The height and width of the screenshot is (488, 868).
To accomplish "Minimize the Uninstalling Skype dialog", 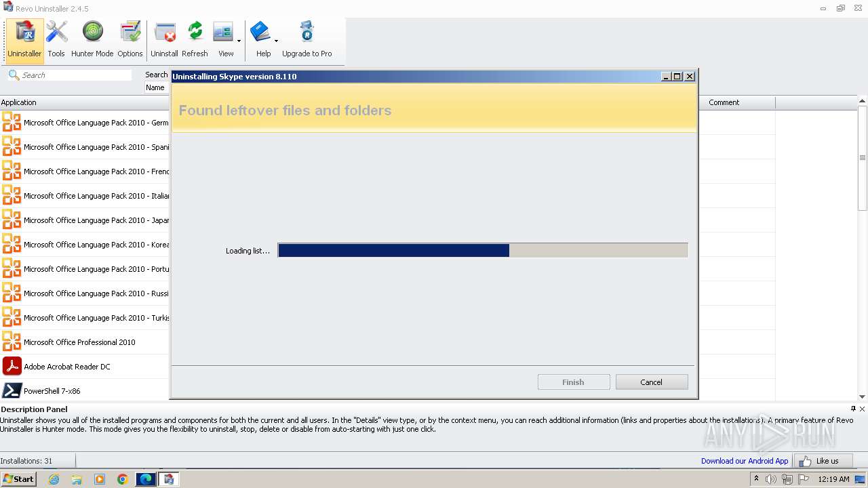I will (666, 77).
